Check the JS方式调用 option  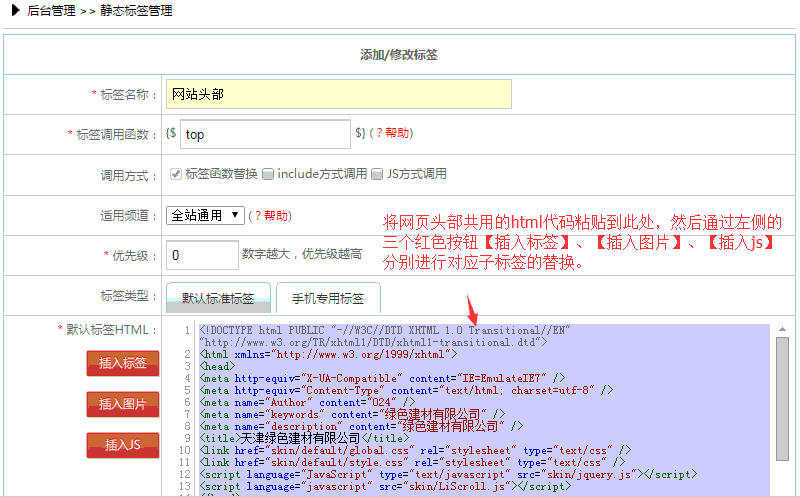pos(377,174)
